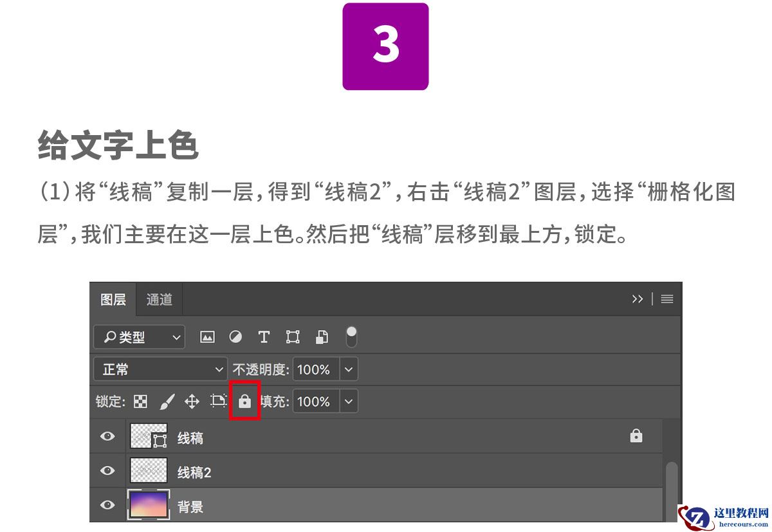Click the lock badge on 线稿 layer
This screenshot has width=772, height=532.
click(x=636, y=436)
